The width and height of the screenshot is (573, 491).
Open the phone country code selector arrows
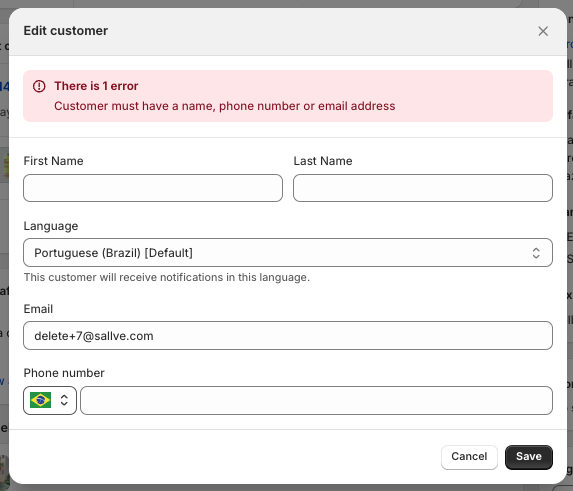(x=64, y=400)
